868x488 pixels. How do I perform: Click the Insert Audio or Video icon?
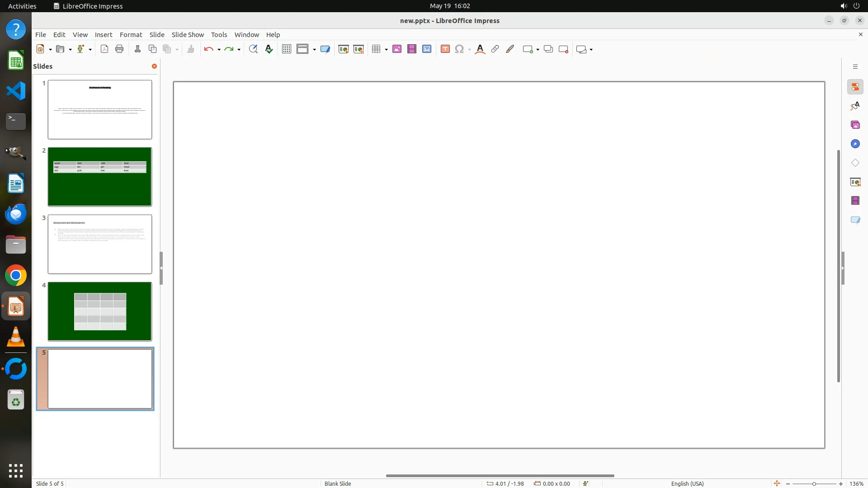412,49
